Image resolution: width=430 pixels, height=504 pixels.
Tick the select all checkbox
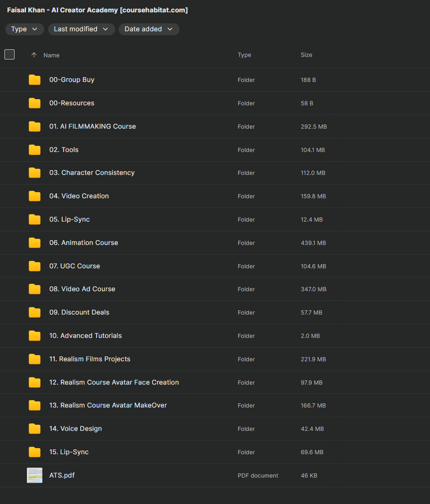9,55
